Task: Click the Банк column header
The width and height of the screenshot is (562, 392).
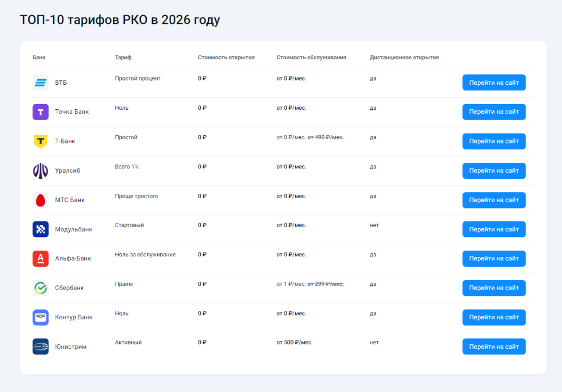Action: point(39,57)
